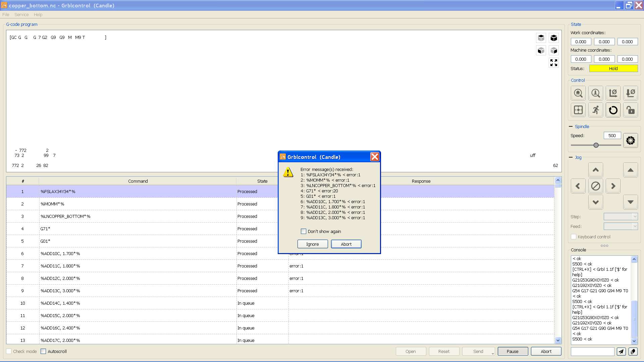The height and width of the screenshot is (362, 644).
Task: Jog Y plus with up arrow
Action: [596, 170]
